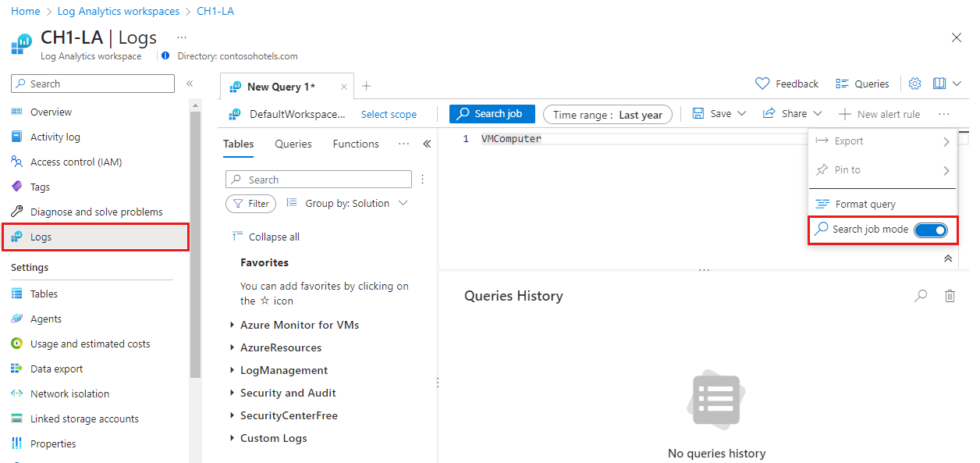Expand the Custom Logs group
This screenshot has height=463, width=980.
tap(268, 438)
